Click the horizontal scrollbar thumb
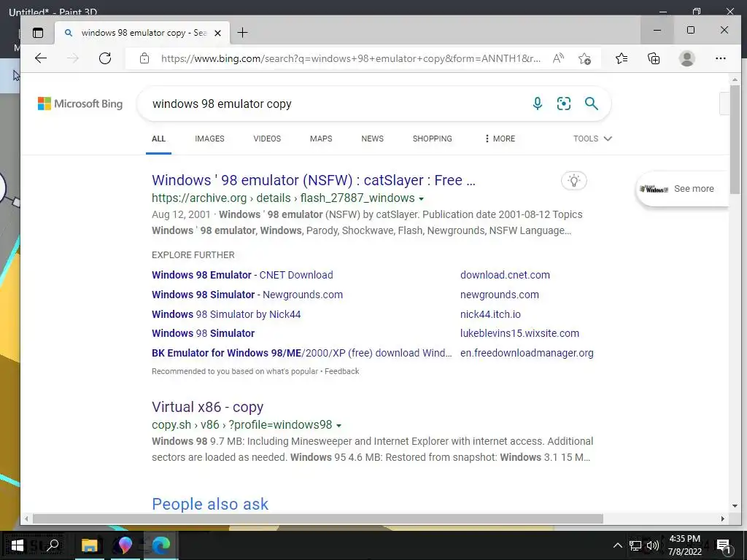 (x=318, y=518)
